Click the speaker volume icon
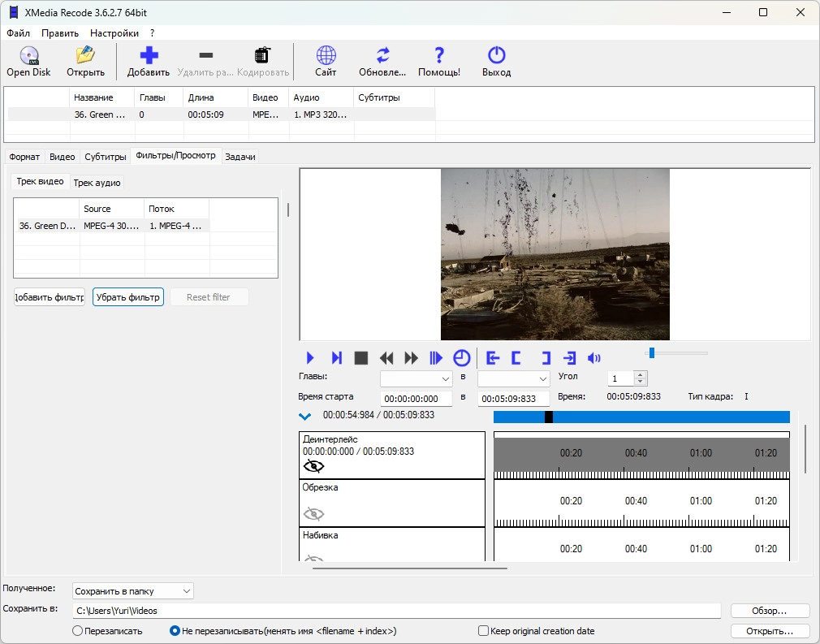The height and width of the screenshot is (644, 820). [x=594, y=358]
